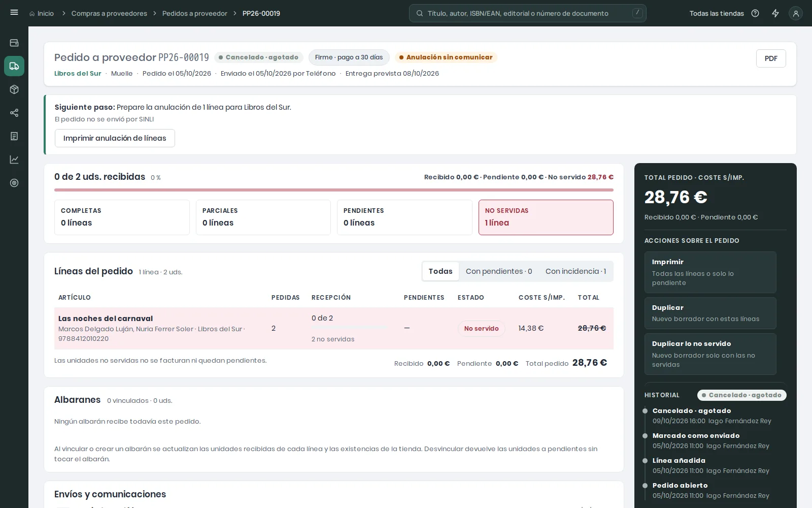The width and height of the screenshot is (812, 508).
Task: Click Duplicar lo no servido action
Action: pyautogui.click(x=710, y=354)
